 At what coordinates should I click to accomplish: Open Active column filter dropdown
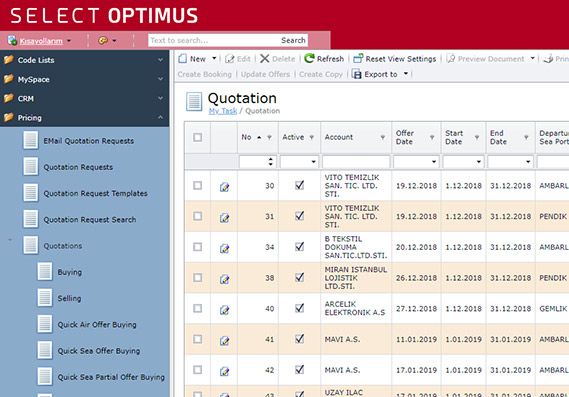314,162
